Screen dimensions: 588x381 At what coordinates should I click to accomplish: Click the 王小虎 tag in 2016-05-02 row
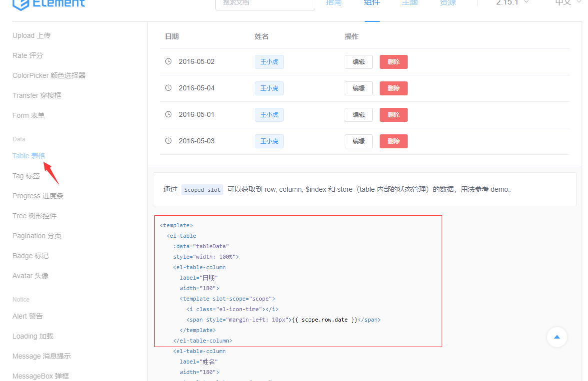pos(269,62)
